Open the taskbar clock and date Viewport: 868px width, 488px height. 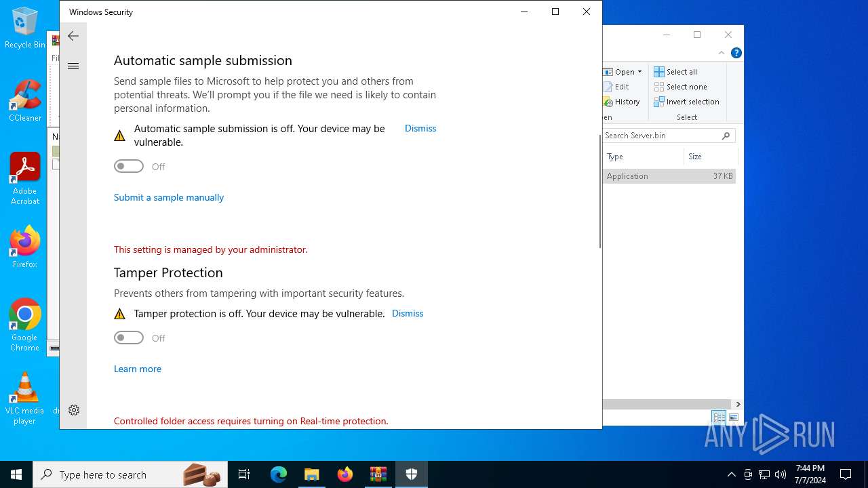pyautogui.click(x=810, y=474)
